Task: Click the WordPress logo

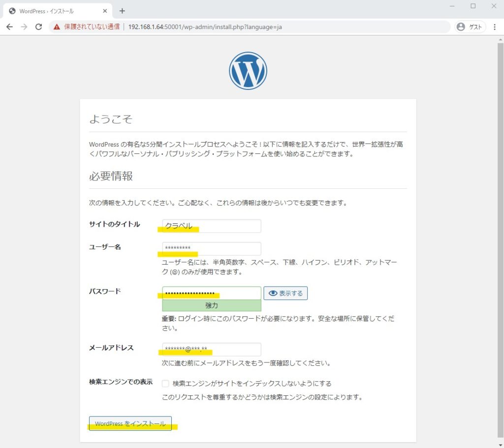Action: 248,71
